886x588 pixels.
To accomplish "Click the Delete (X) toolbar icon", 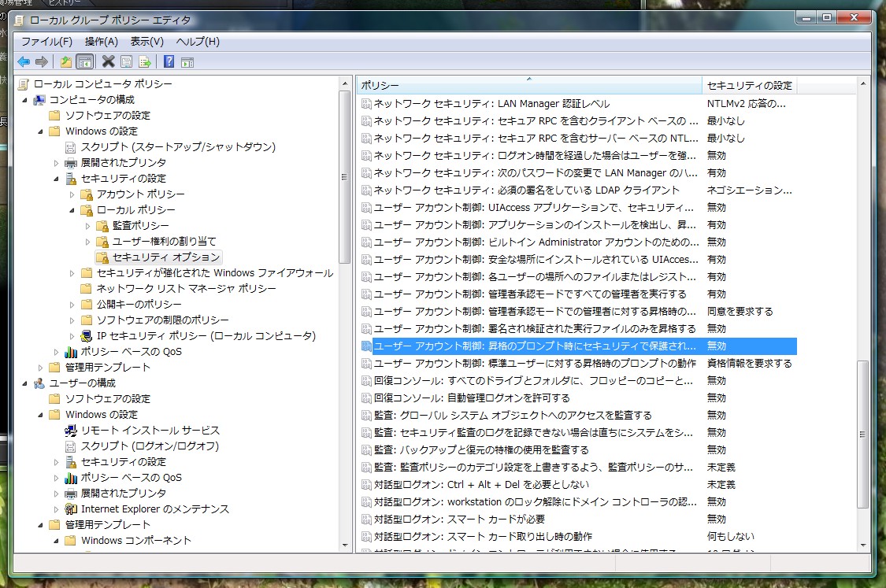I will click(109, 61).
